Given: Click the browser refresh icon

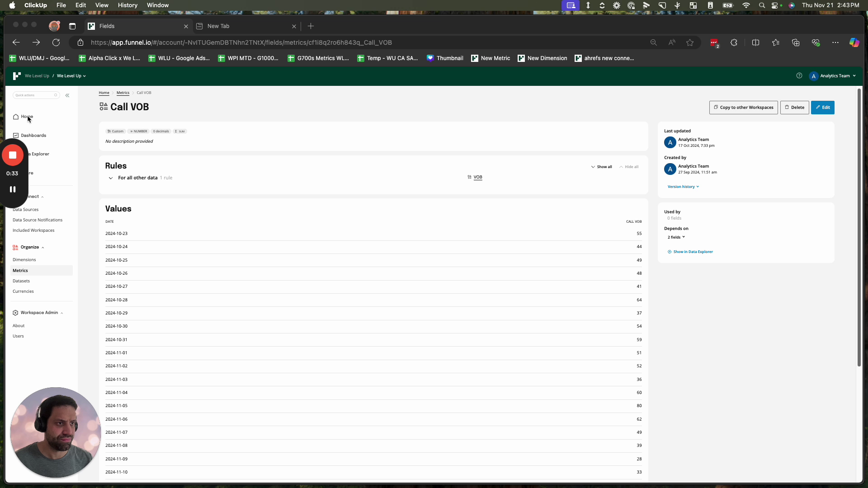Looking at the screenshot, I should [x=56, y=42].
